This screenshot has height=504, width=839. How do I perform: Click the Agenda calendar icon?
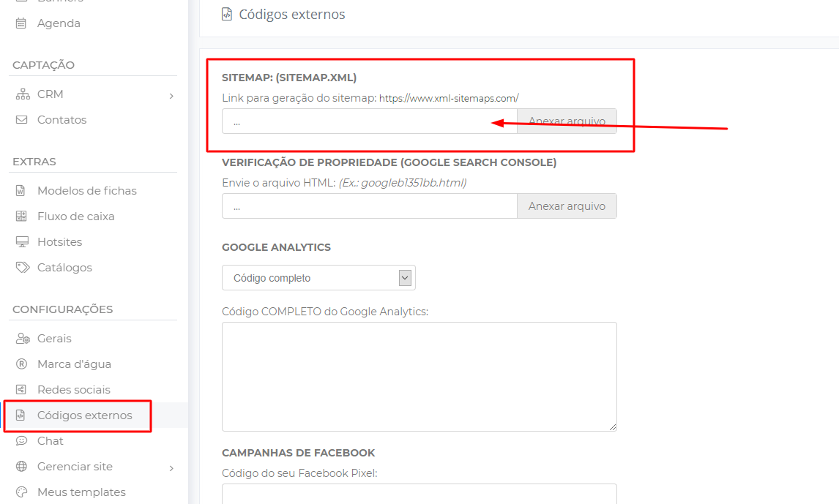(21, 23)
